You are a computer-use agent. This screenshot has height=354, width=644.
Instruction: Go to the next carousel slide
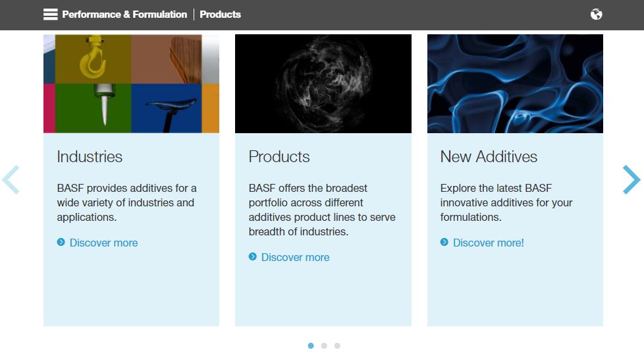631,179
